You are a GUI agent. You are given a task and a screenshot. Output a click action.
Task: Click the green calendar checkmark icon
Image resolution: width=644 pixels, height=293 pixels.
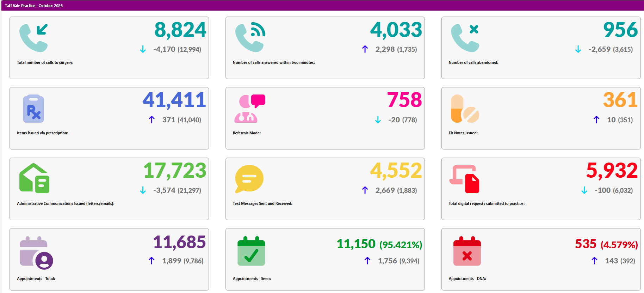pyautogui.click(x=251, y=251)
